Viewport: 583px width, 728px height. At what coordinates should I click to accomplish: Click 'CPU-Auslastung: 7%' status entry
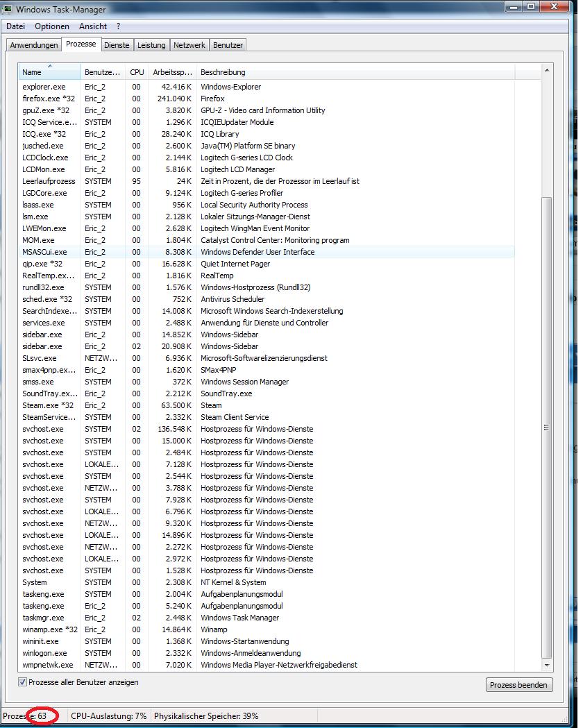108,716
